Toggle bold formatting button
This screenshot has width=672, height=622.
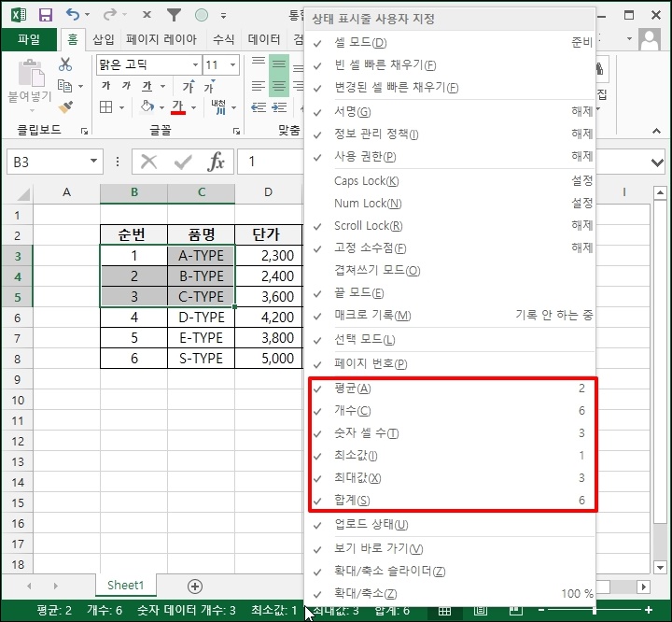click(x=105, y=86)
